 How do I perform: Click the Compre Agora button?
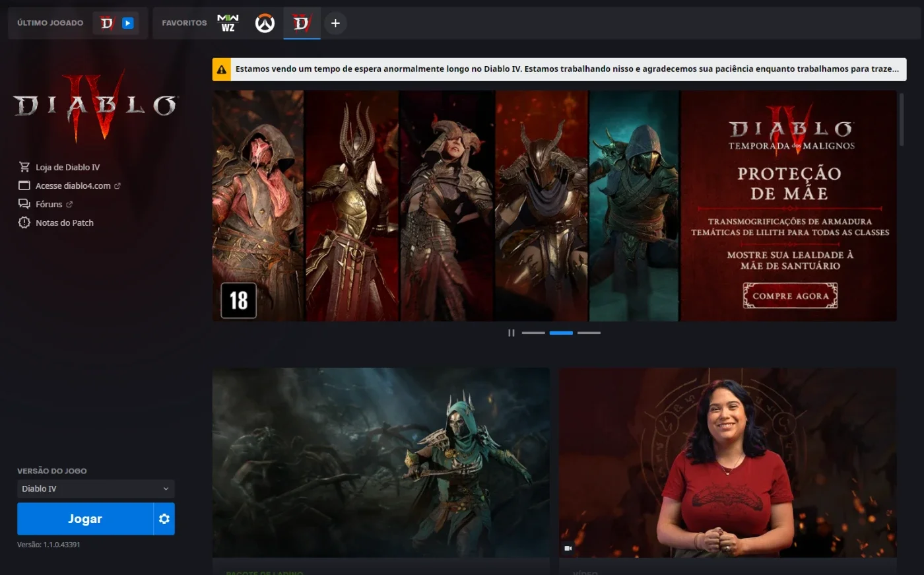coord(791,296)
